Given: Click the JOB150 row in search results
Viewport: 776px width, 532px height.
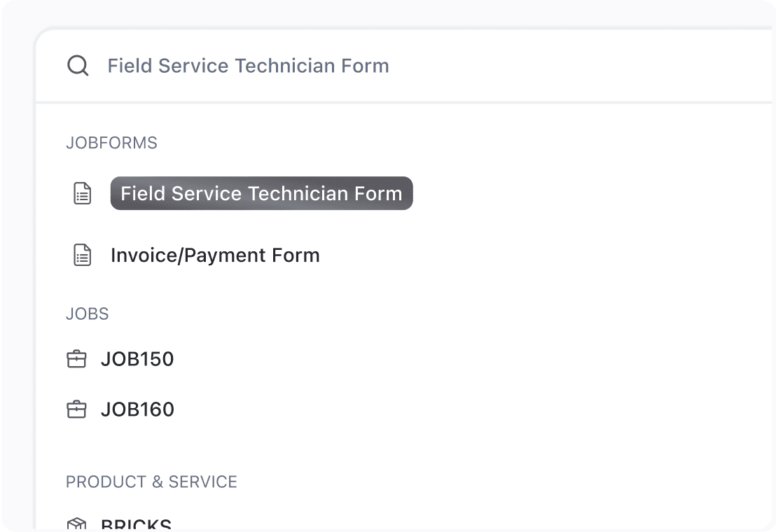Looking at the screenshot, I should click(137, 358).
